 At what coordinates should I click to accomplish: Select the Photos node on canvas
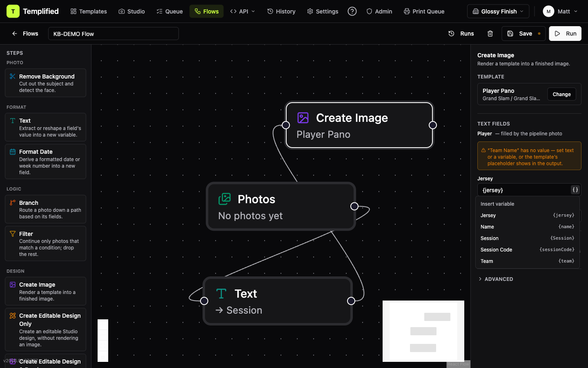point(281,206)
